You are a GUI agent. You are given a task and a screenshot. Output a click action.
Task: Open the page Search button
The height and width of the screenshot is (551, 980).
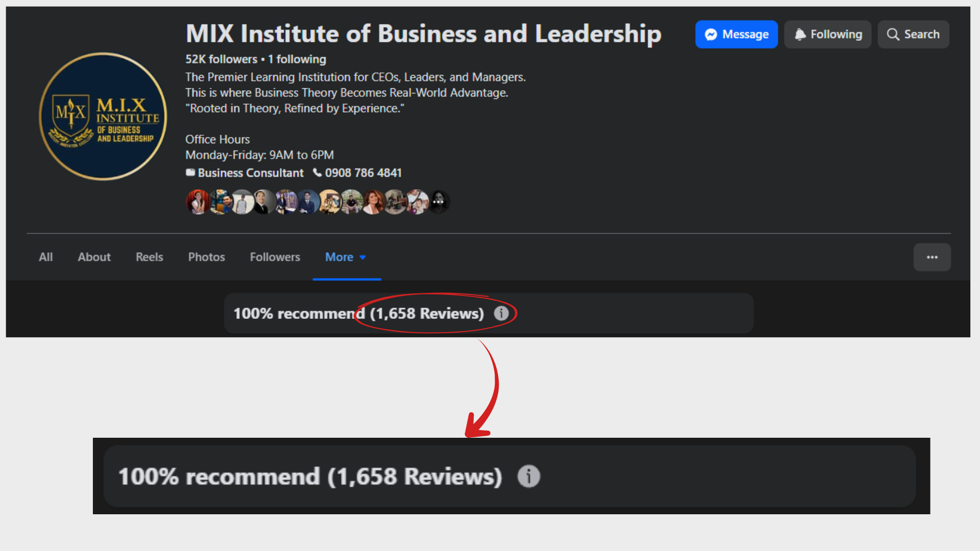(x=913, y=34)
